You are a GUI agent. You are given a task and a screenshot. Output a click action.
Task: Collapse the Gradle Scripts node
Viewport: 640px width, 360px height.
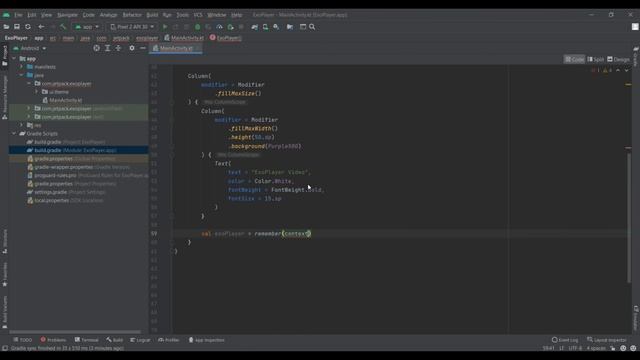click(14, 133)
